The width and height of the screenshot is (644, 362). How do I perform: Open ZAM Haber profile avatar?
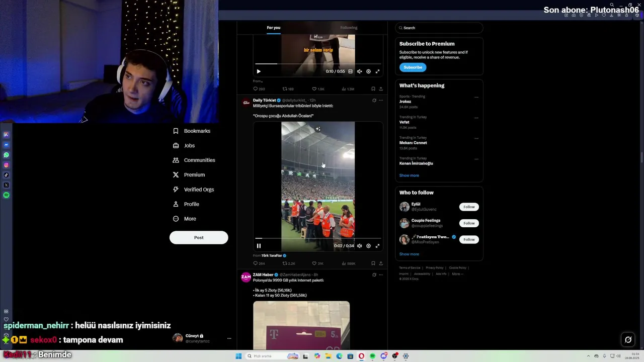[246, 277]
